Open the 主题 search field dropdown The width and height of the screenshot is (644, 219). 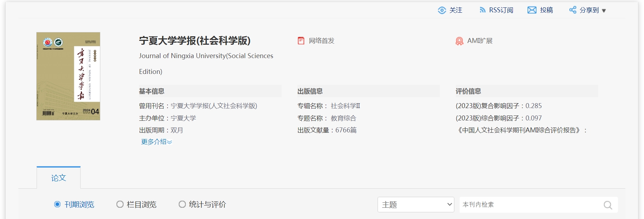(x=416, y=205)
